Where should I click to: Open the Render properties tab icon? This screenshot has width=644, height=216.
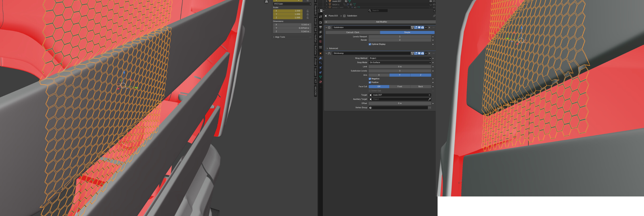(321, 22)
